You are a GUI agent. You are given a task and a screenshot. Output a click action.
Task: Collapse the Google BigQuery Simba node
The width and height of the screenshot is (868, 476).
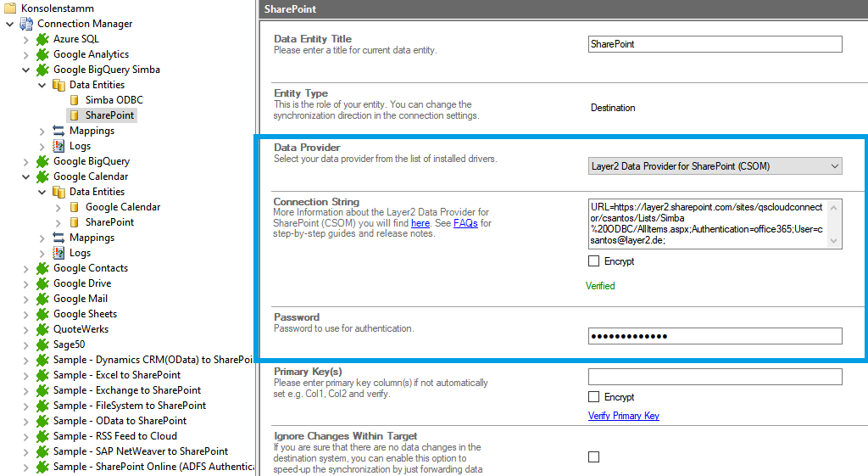click(26, 70)
